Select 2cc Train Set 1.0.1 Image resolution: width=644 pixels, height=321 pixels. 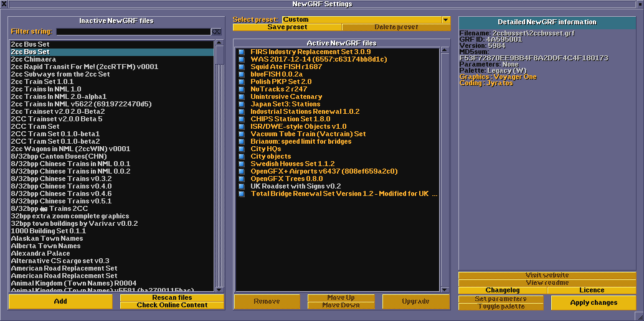pyautogui.click(x=111, y=81)
